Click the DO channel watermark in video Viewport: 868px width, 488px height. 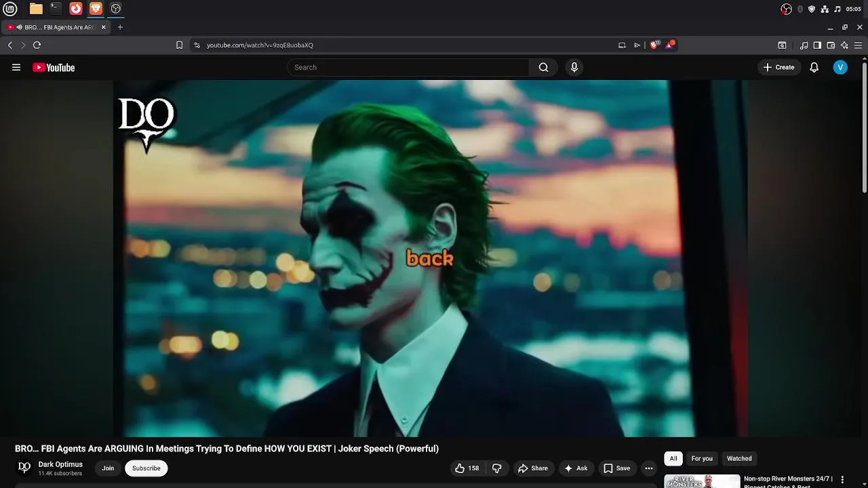pyautogui.click(x=146, y=124)
